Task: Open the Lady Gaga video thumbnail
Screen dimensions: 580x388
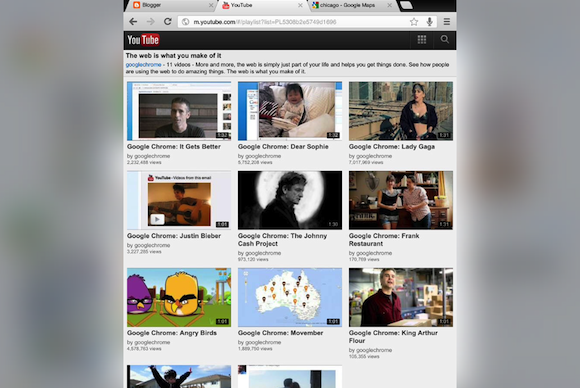Action: click(x=401, y=111)
